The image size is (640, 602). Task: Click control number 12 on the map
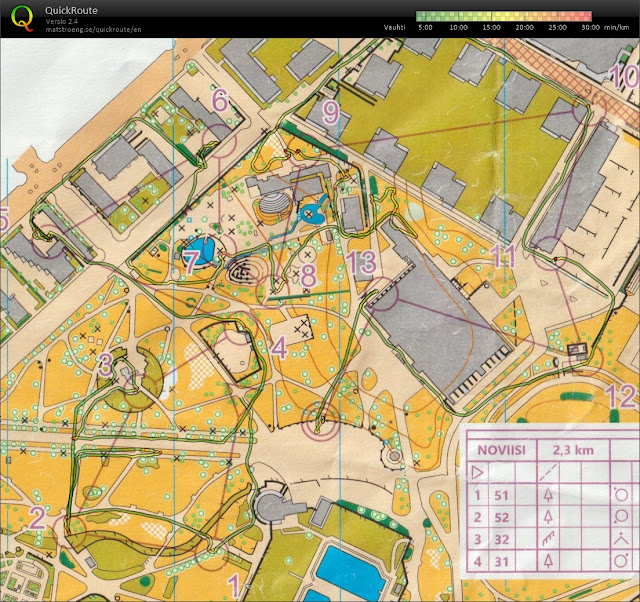pos(620,395)
